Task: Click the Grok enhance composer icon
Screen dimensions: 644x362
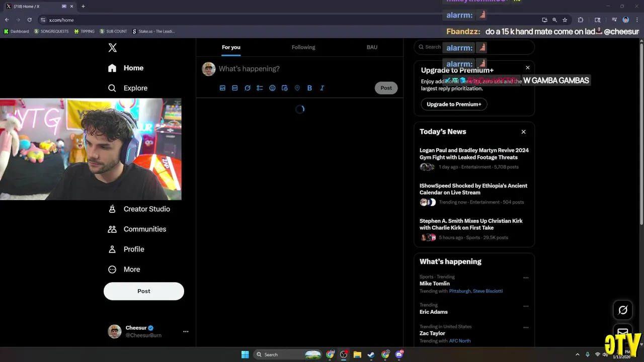Action: 248,88
